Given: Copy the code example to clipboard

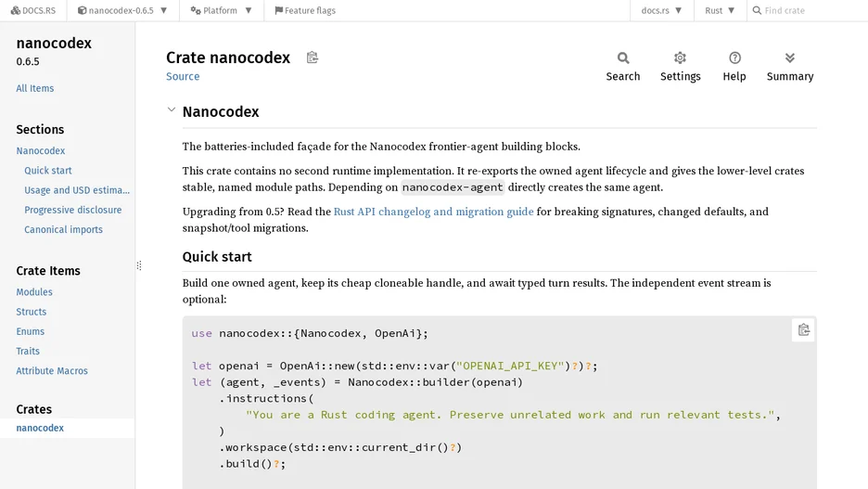Looking at the screenshot, I should pos(804,330).
